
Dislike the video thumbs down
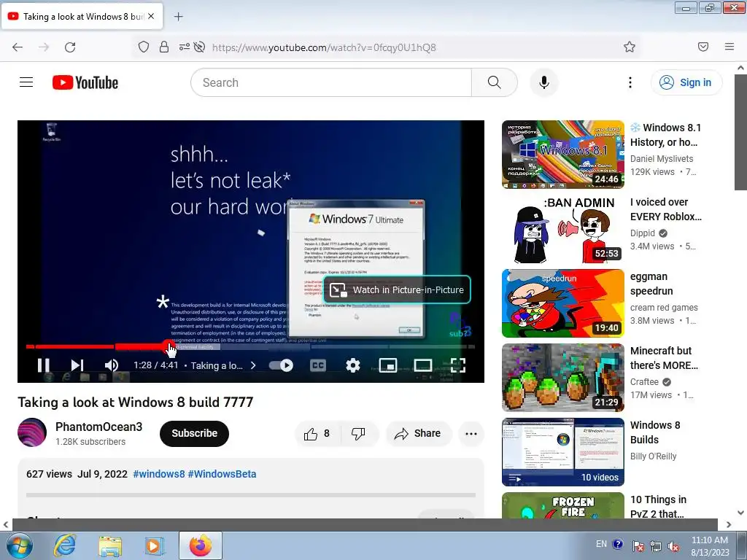[x=358, y=433]
